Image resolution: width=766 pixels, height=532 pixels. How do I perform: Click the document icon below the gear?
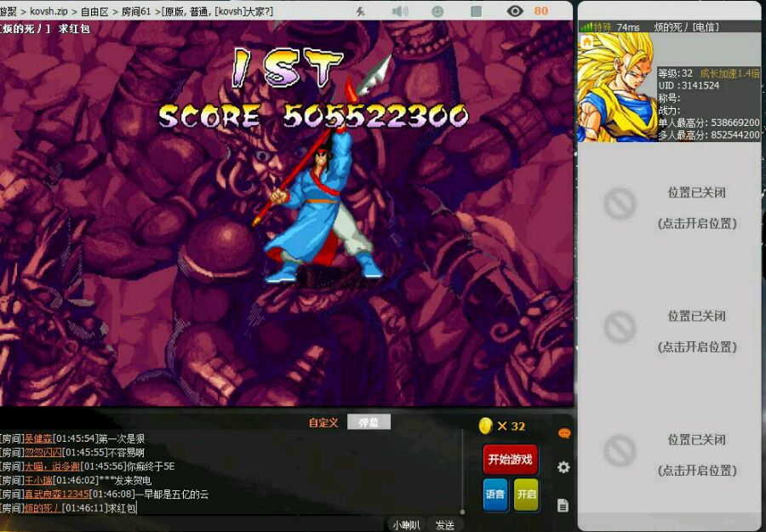563,506
